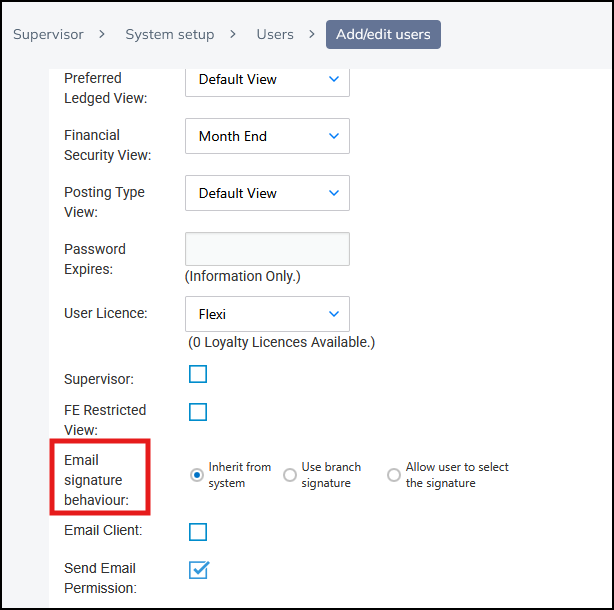Uncheck the Send Email Permission checkbox
Viewport: 614px width, 610px height.
[198, 570]
